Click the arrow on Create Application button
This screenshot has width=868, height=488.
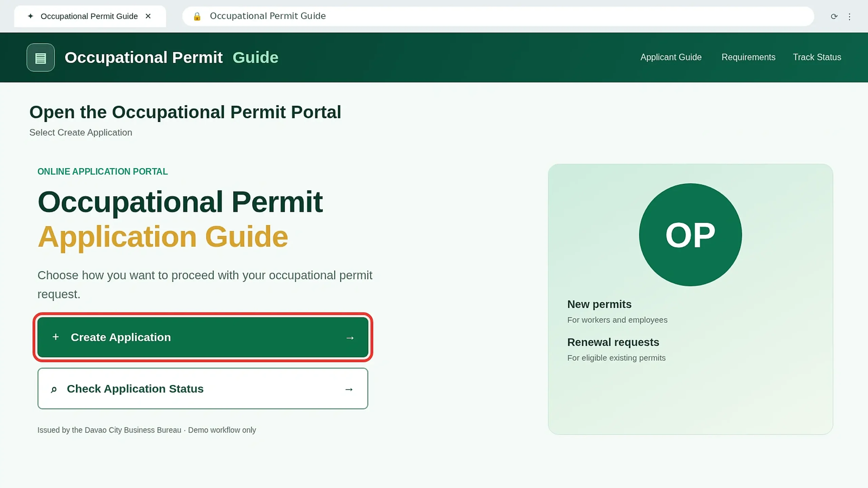coord(350,338)
